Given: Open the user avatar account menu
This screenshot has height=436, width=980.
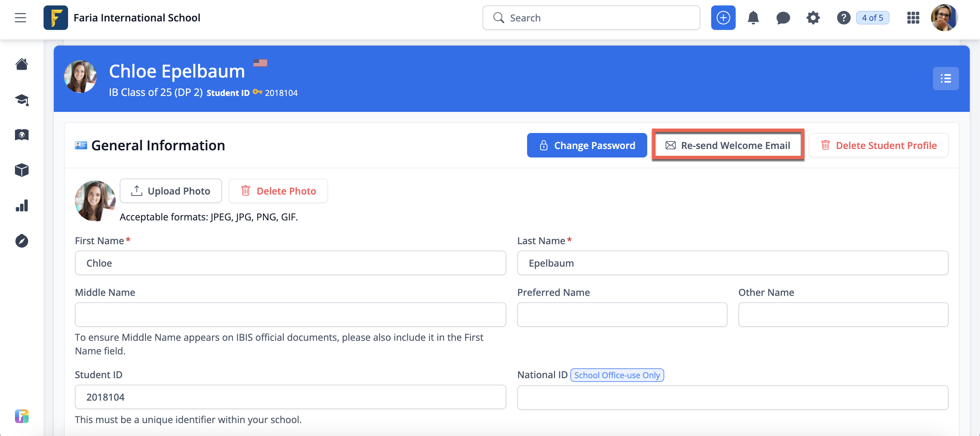Looking at the screenshot, I should click(944, 18).
